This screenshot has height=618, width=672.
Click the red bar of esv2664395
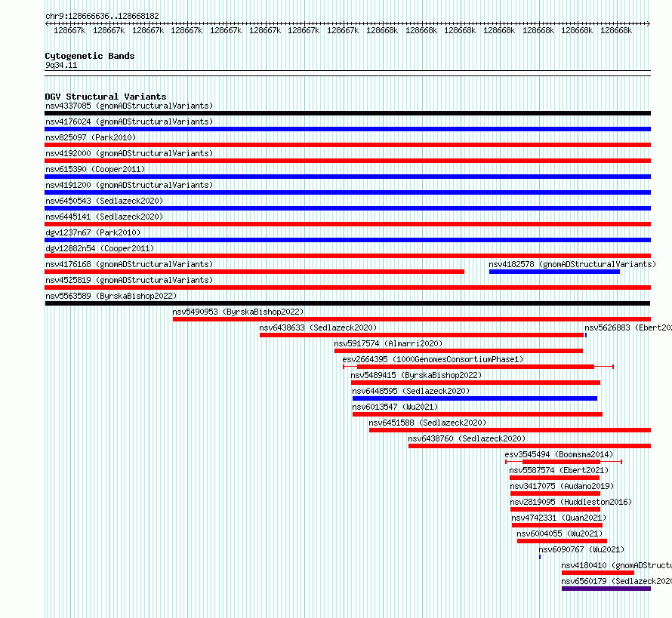click(x=476, y=367)
